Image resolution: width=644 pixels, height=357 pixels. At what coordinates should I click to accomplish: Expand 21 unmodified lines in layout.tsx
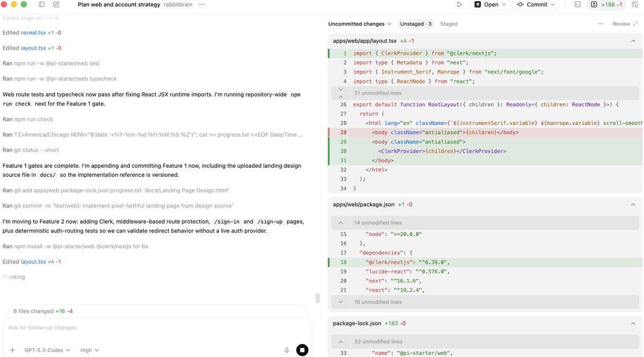(x=485, y=93)
